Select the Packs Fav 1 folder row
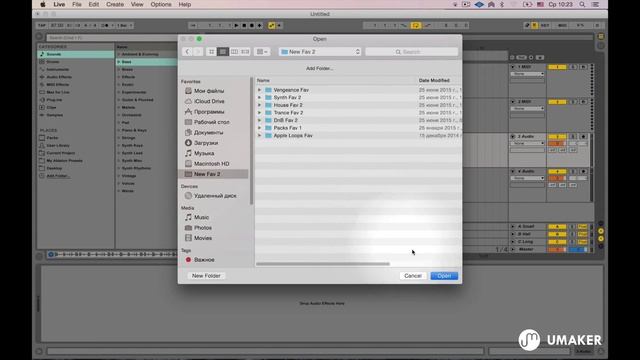 [358, 128]
